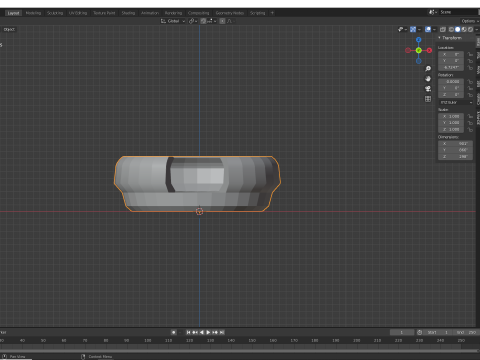Toggle perspective/orthographic grid icon

(x=428, y=99)
